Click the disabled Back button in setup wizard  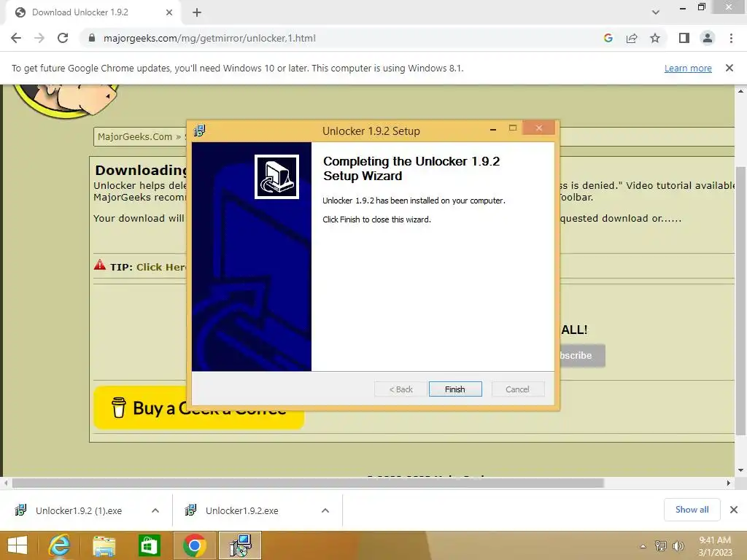pyautogui.click(x=400, y=389)
